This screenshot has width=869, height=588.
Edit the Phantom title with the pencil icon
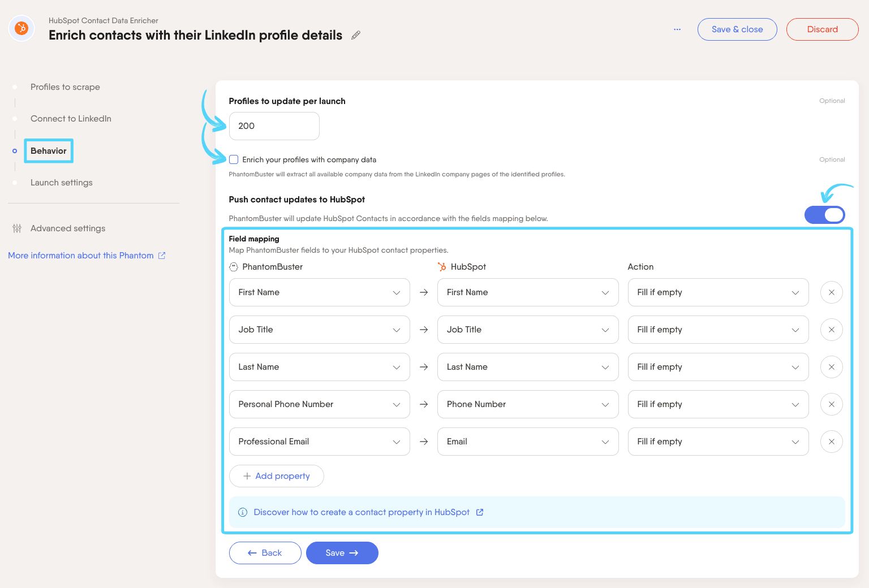tap(356, 35)
